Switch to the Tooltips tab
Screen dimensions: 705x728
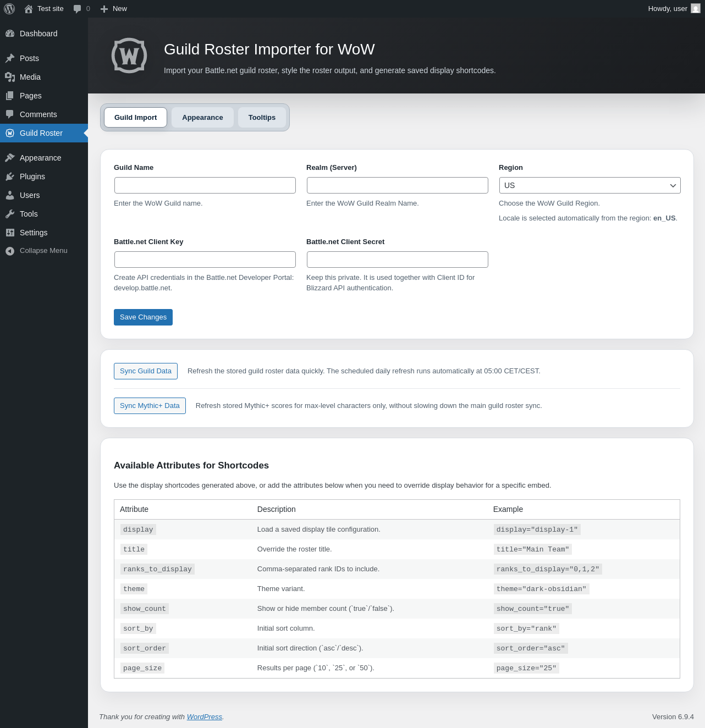coord(262,118)
